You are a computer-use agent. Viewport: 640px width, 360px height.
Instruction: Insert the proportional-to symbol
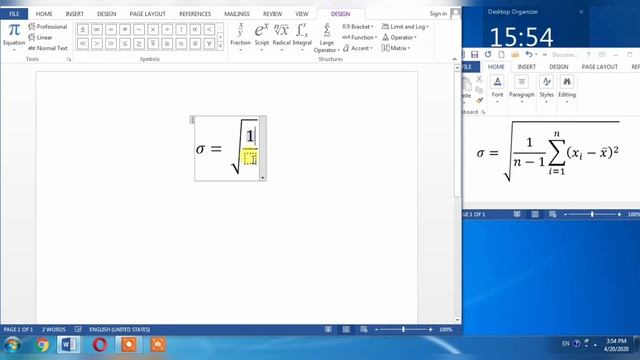click(x=195, y=29)
